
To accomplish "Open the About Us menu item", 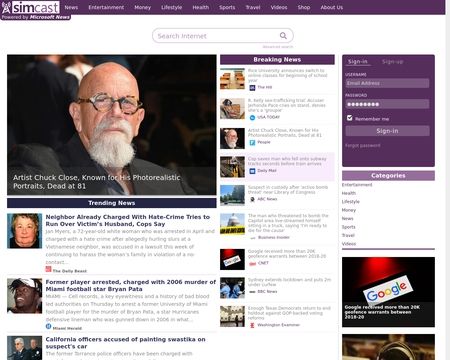I will click(x=332, y=7).
